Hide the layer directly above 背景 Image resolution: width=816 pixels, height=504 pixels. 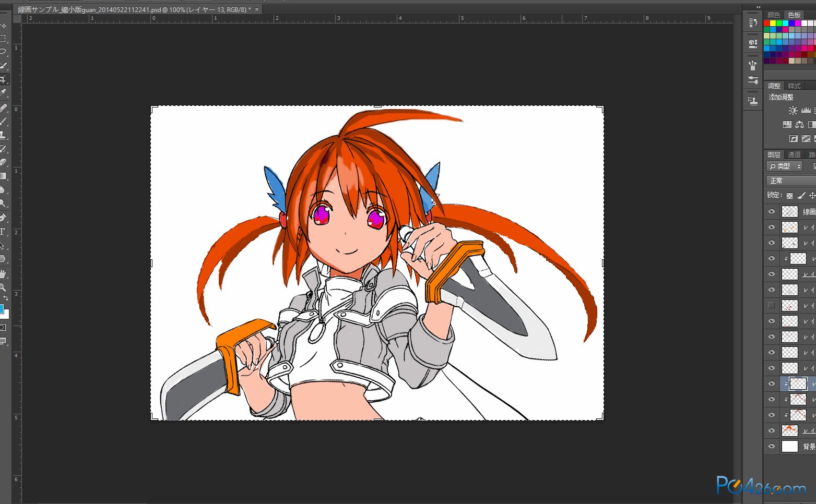pyautogui.click(x=772, y=430)
